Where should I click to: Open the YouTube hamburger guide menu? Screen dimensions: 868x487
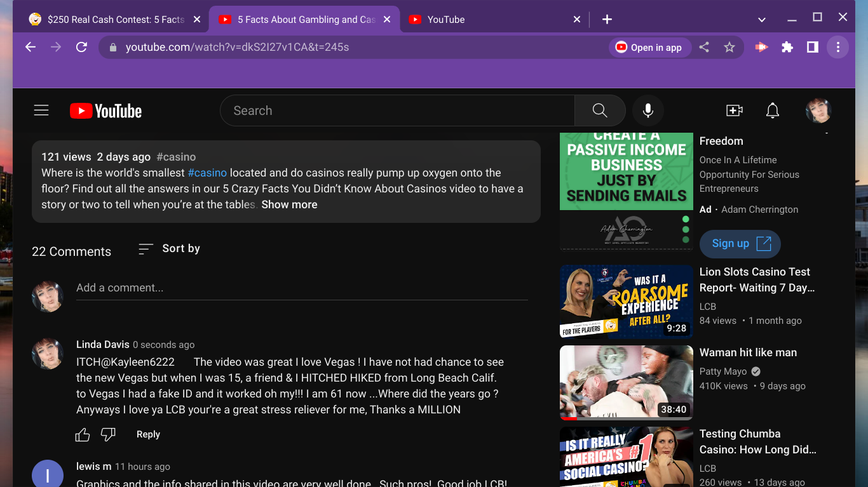coord(41,110)
